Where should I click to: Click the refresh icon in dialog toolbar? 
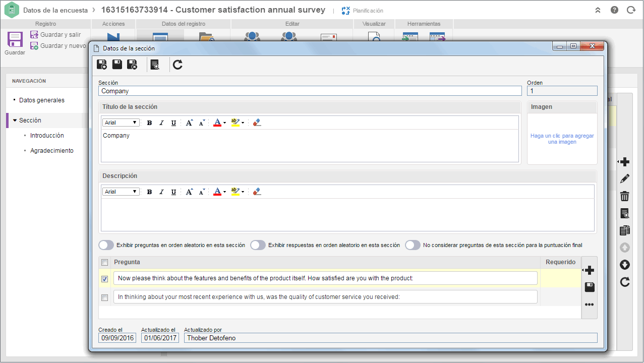coord(178,65)
